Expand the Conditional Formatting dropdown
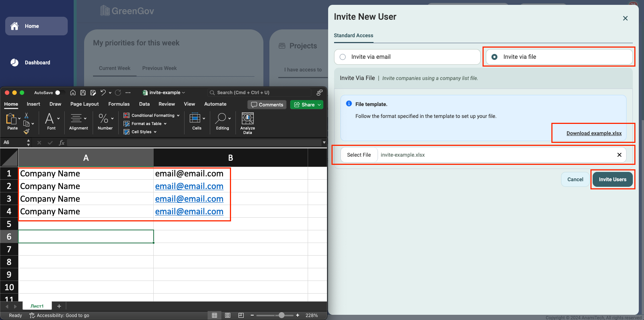The image size is (644, 320). pos(178,115)
